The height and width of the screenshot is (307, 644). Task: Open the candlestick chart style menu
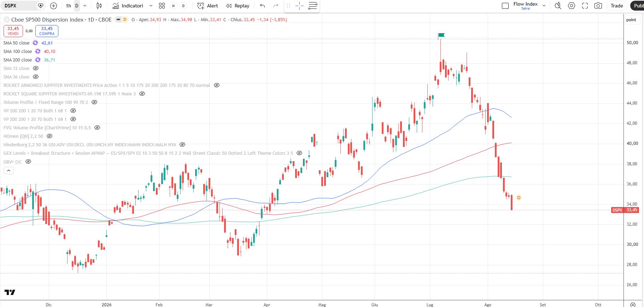[x=99, y=6]
